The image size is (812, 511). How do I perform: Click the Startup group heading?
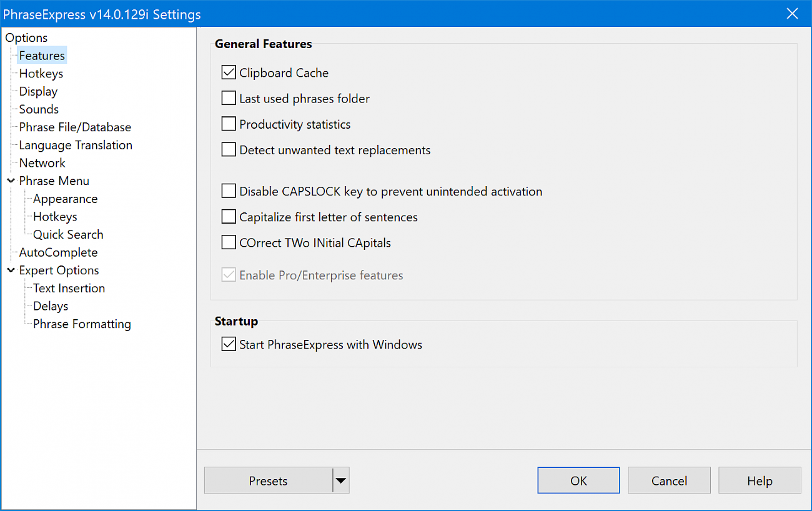click(x=236, y=321)
